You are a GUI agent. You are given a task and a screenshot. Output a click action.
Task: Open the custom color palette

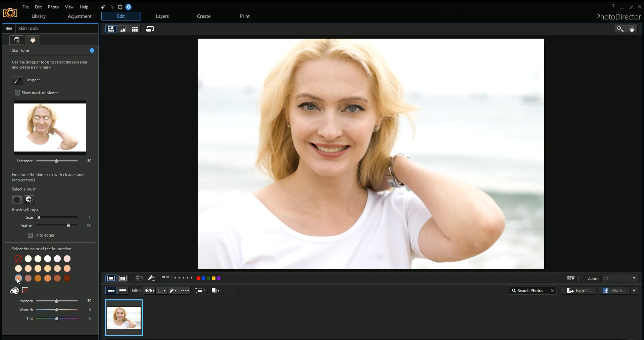click(14, 291)
